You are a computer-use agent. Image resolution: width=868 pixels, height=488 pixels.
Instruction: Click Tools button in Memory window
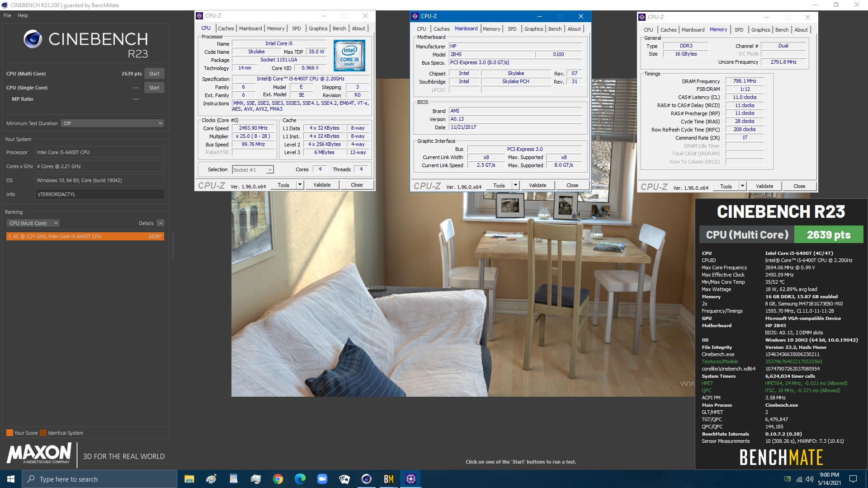[x=726, y=186]
